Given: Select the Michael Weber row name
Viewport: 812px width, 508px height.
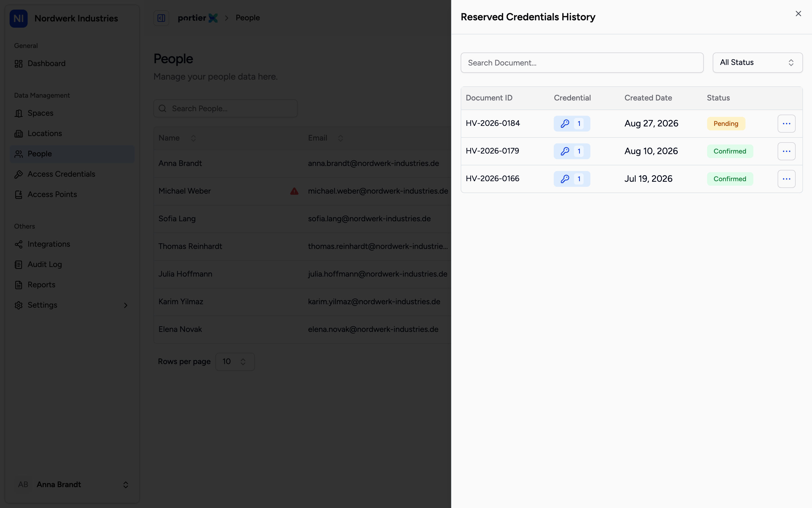Looking at the screenshot, I should click(185, 191).
